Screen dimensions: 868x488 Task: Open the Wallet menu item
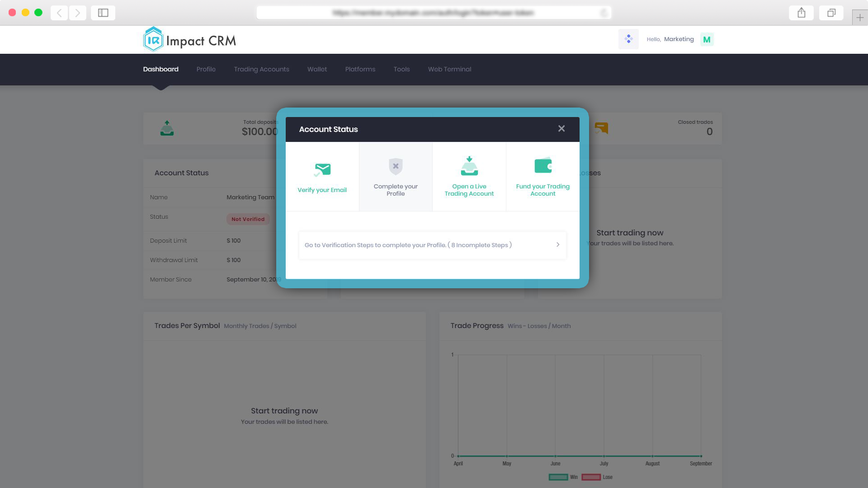point(317,69)
